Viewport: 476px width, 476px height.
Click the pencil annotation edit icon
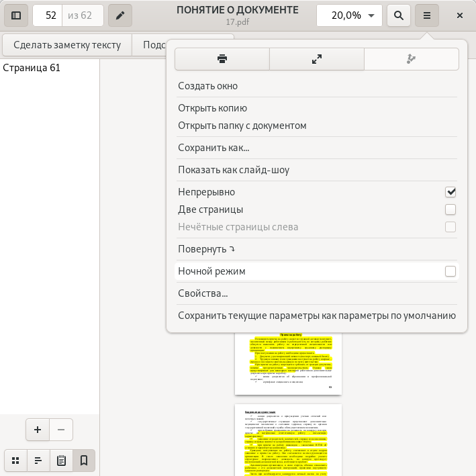pyautogui.click(x=120, y=15)
